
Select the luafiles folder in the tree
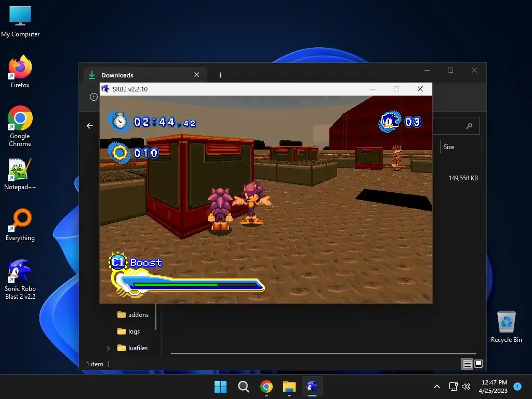132,348
